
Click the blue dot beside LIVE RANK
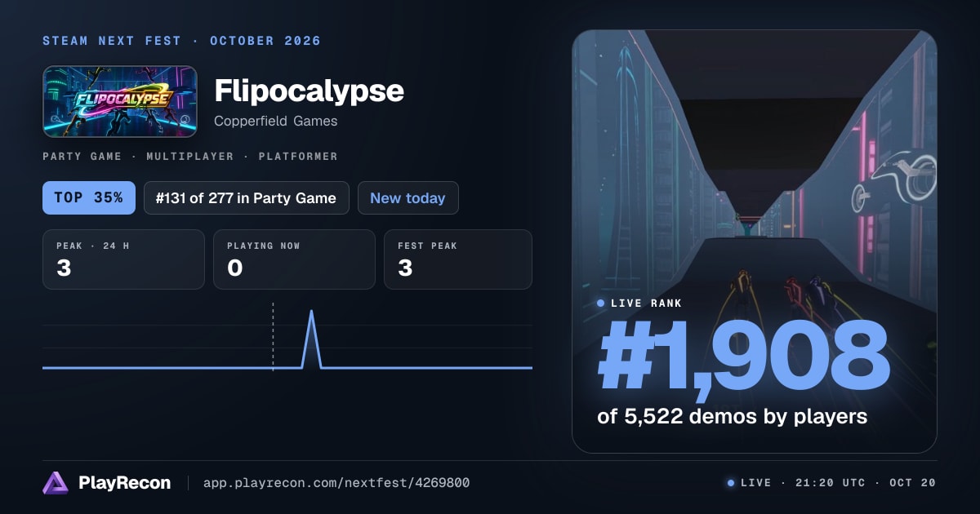[x=601, y=304]
